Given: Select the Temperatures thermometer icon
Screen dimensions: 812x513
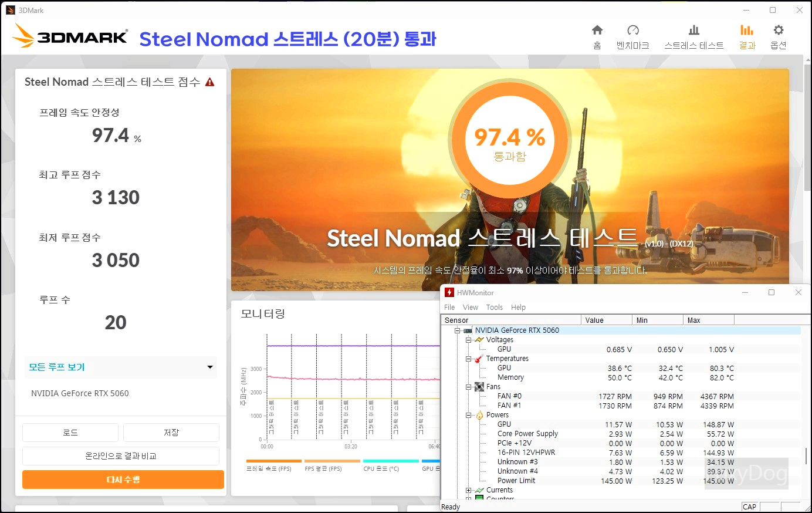Looking at the screenshot, I should [479, 359].
